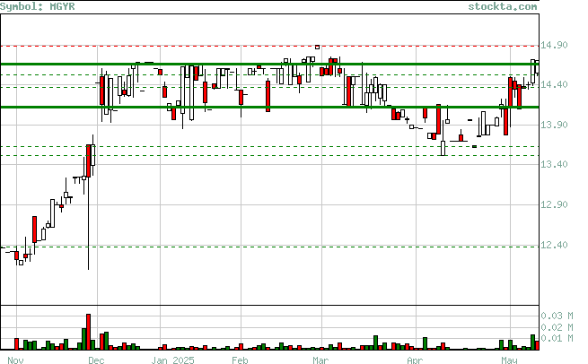Select the 13.40 price label
Viewport: 588px width, 364px height.
click(x=554, y=164)
